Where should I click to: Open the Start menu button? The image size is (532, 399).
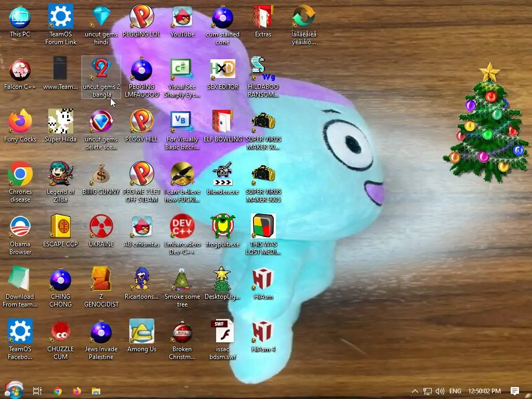pos(14,391)
